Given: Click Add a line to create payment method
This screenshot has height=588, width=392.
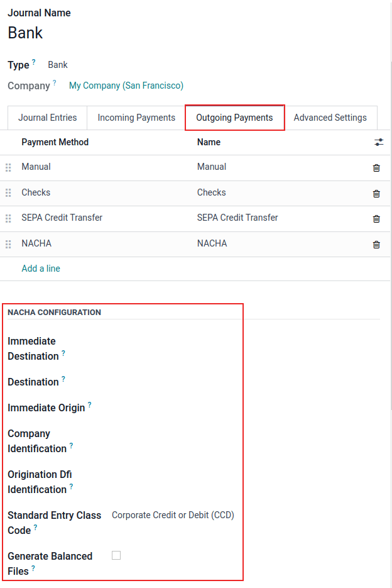Looking at the screenshot, I should point(40,268).
